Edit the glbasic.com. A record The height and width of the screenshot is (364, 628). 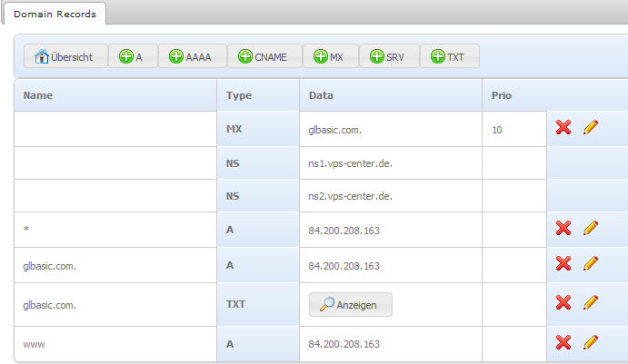tap(591, 263)
